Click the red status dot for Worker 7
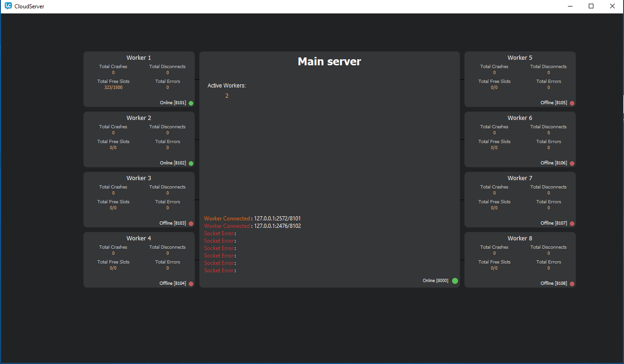The height and width of the screenshot is (364, 624). [x=572, y=224]
